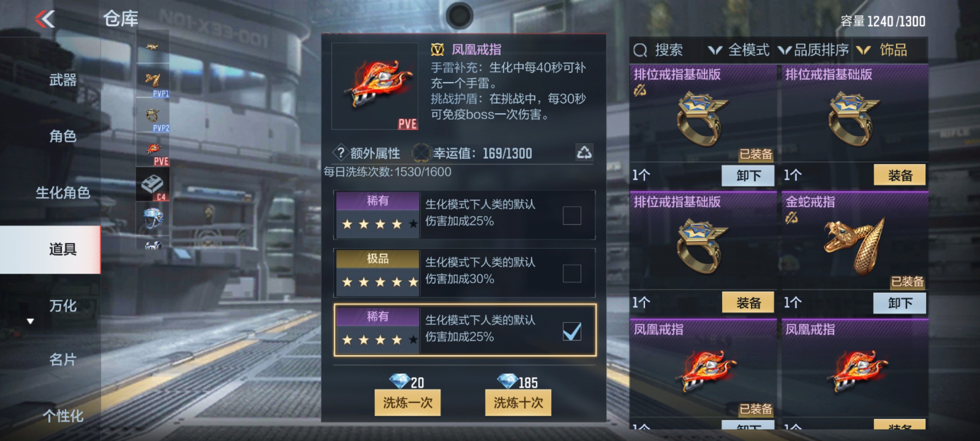Switch to the 武器 tab
Viewport: 980px width, 441px height.
tap(63, 80)
